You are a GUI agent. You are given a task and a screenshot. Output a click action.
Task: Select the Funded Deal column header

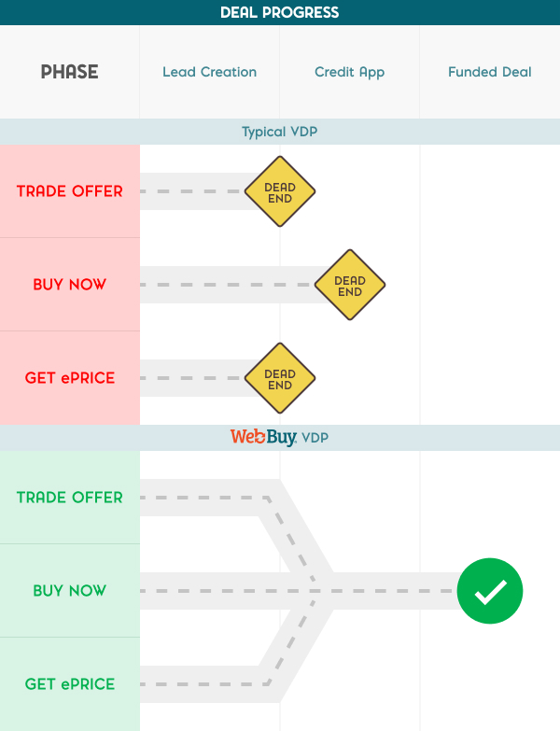coord(490,72)
